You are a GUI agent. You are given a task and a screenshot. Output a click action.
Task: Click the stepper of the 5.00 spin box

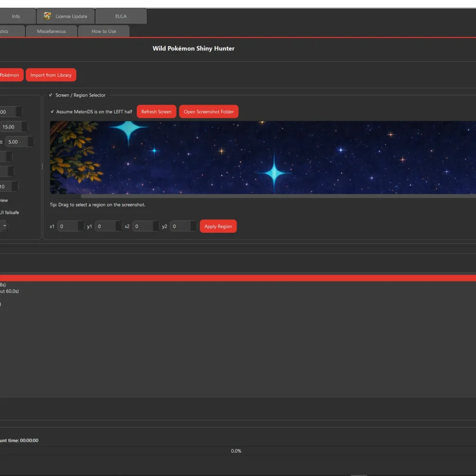click(x=30, y=142)
